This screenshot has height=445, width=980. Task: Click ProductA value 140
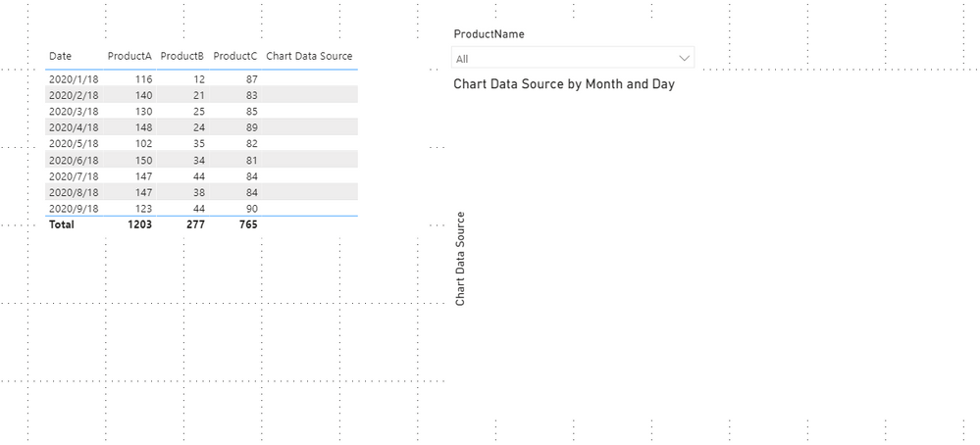click(144, 95)
